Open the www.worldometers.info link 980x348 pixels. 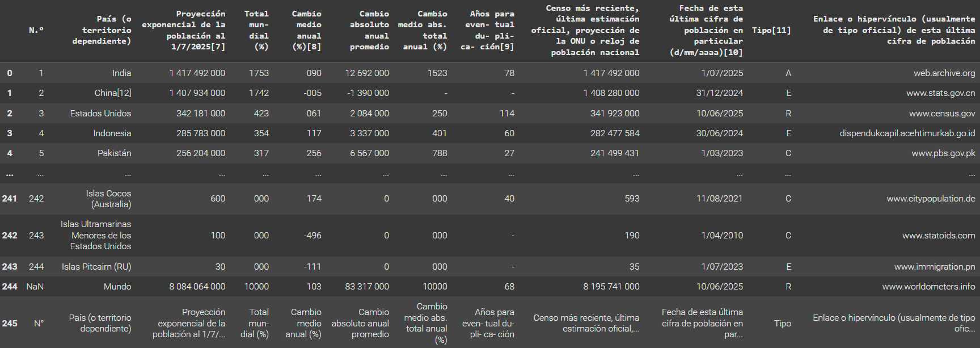(928, 287)
